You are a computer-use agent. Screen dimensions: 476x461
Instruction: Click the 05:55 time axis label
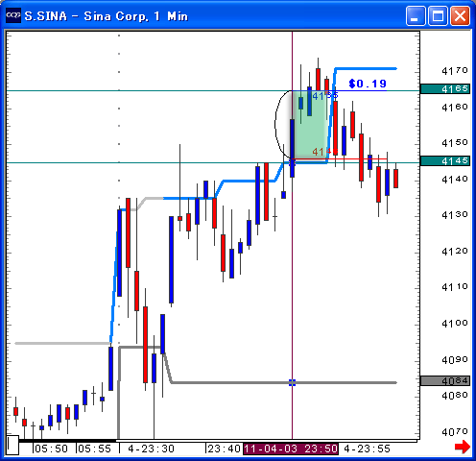pyautogui.click(x=95, y=449)
